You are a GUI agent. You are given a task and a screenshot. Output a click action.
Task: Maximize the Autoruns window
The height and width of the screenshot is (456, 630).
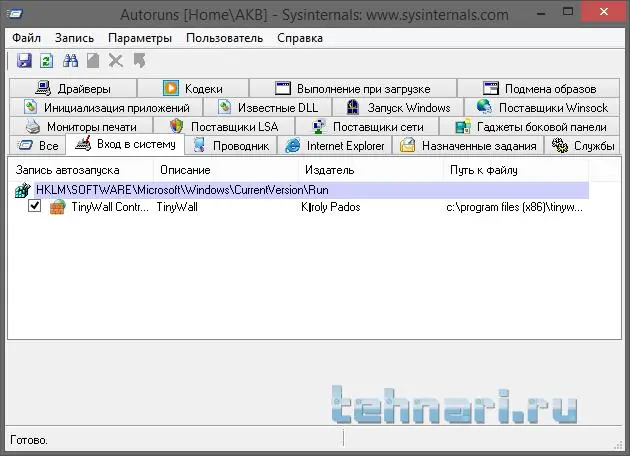click(x=568, y=12)
